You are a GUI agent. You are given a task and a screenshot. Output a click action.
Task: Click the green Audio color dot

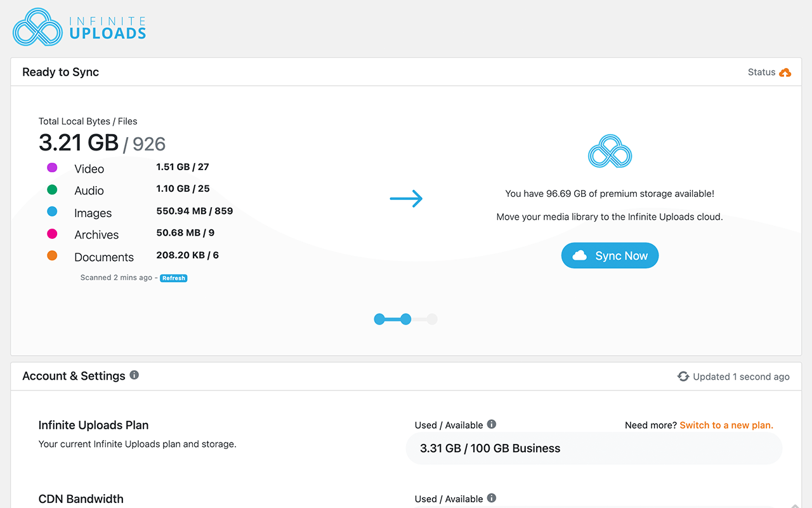[x=52, y=189]
